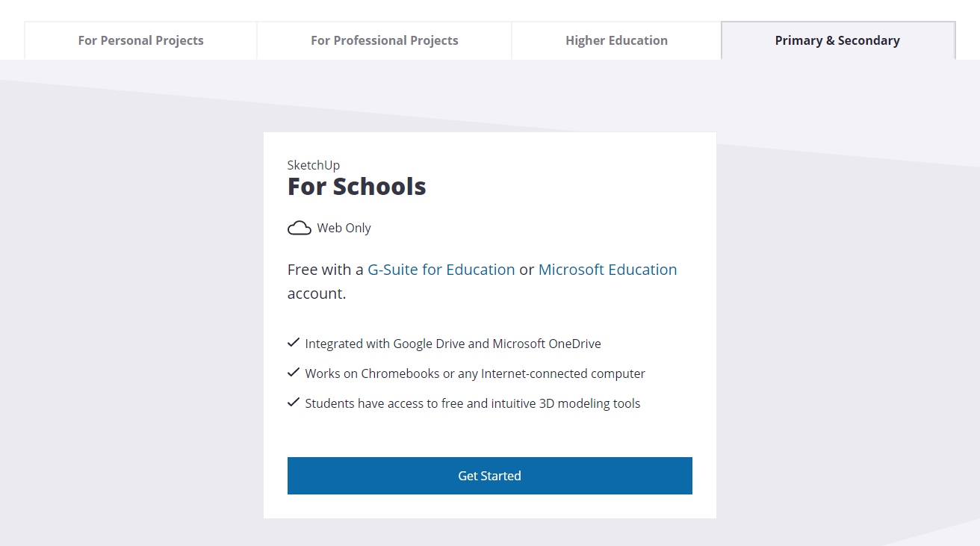Click the checkmark beside Works on Chromebooks
The image size is (980, 546).
coord(294,372)
